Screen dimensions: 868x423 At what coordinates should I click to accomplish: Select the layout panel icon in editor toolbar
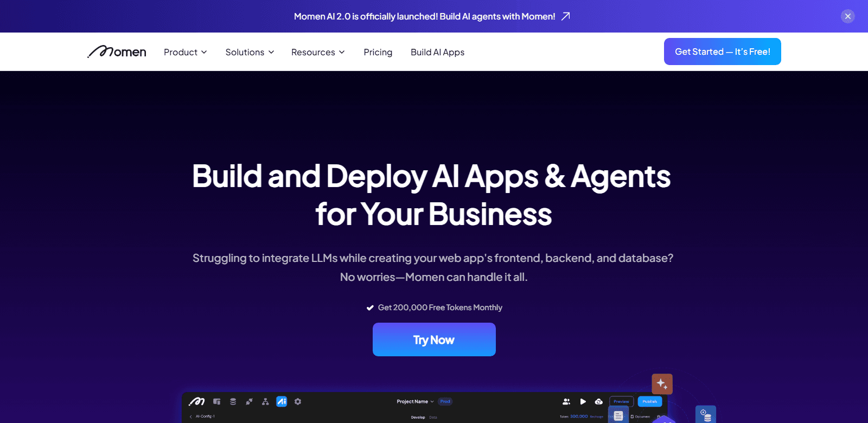click(x=217, y=402)
